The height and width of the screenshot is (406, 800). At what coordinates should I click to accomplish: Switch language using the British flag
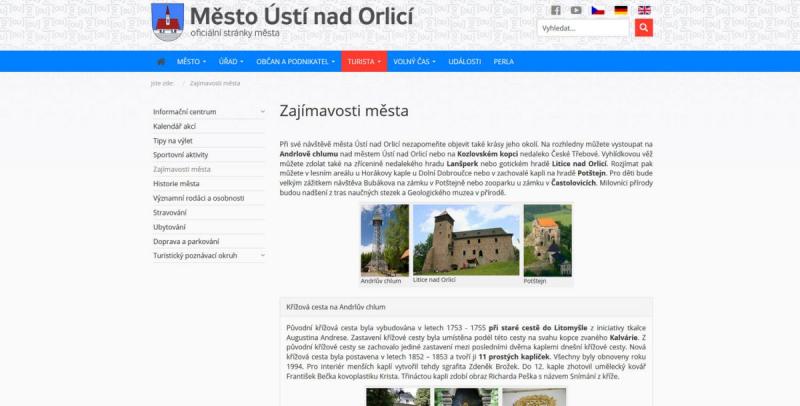click(644, 10)
